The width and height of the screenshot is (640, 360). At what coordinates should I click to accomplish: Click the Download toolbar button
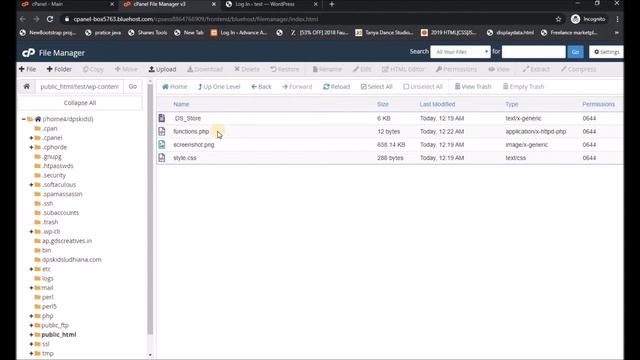pos(205,69)
